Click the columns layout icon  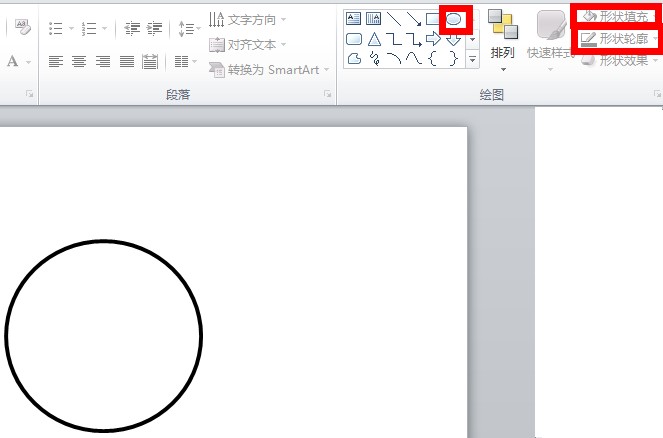181,61
